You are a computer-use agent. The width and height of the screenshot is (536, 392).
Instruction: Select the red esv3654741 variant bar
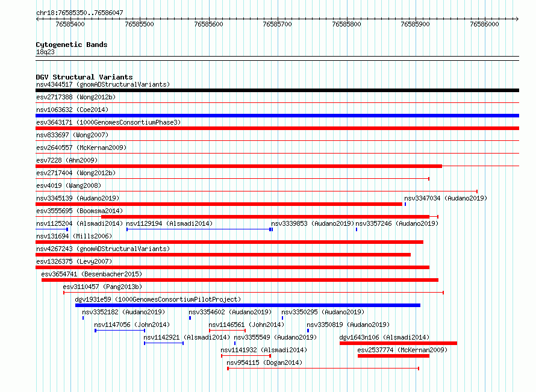click(x=240, y=280)
